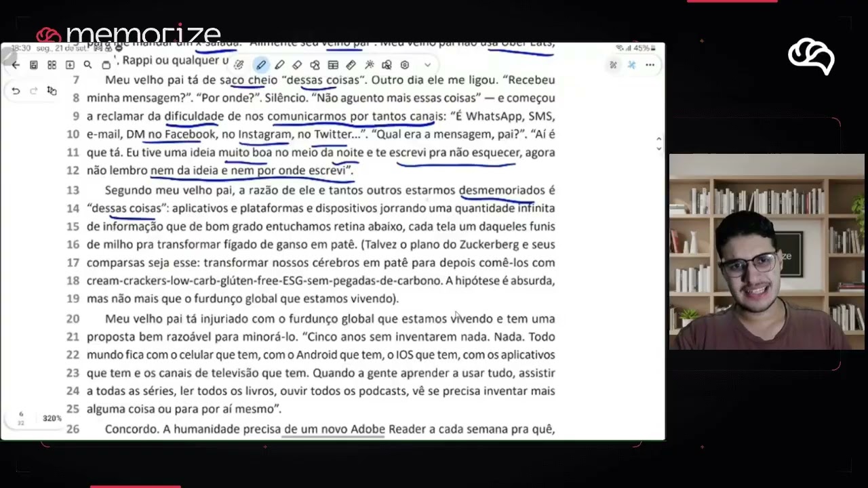Toggle the touch-draw hand icon beside redo
868x488 pixels.
pyautogui.click(x=52, y=91)
